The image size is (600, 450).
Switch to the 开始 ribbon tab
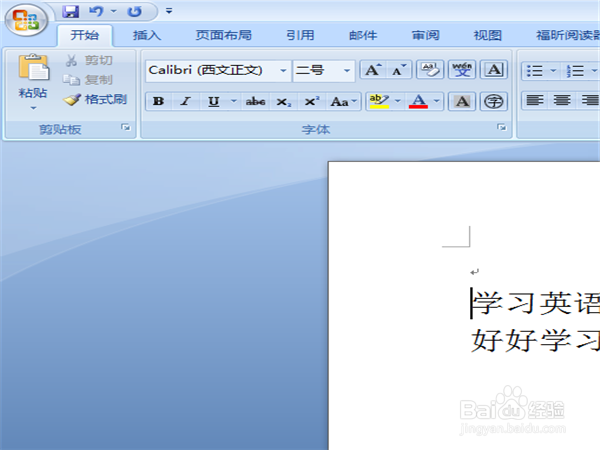point(85,35)
